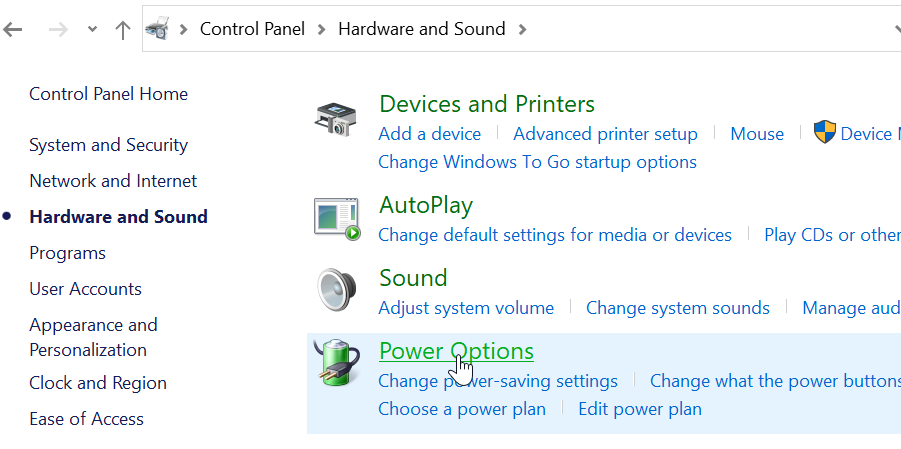Open the AutoPlay icon

pyautogui.click(x=337, y=219)
